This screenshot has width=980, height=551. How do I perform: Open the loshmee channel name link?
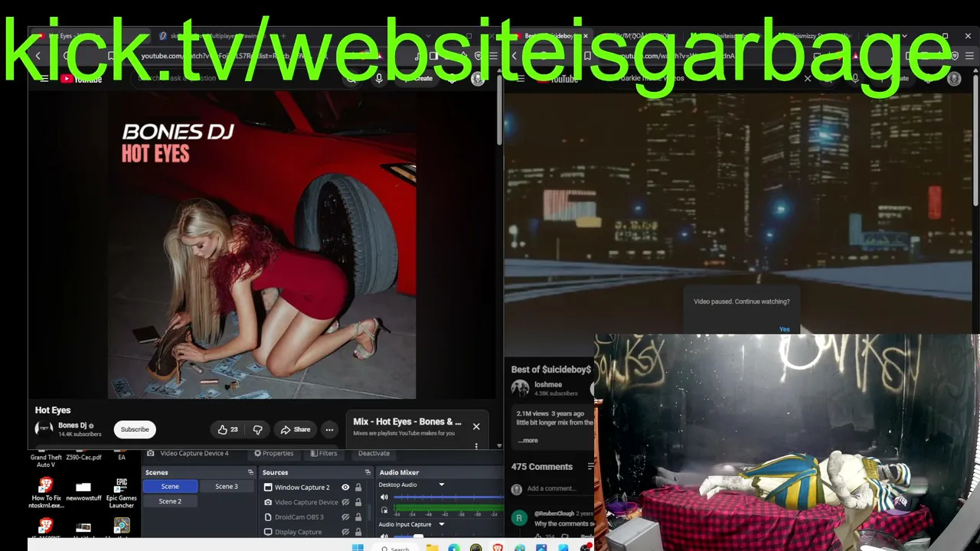(x=548, y=384)
